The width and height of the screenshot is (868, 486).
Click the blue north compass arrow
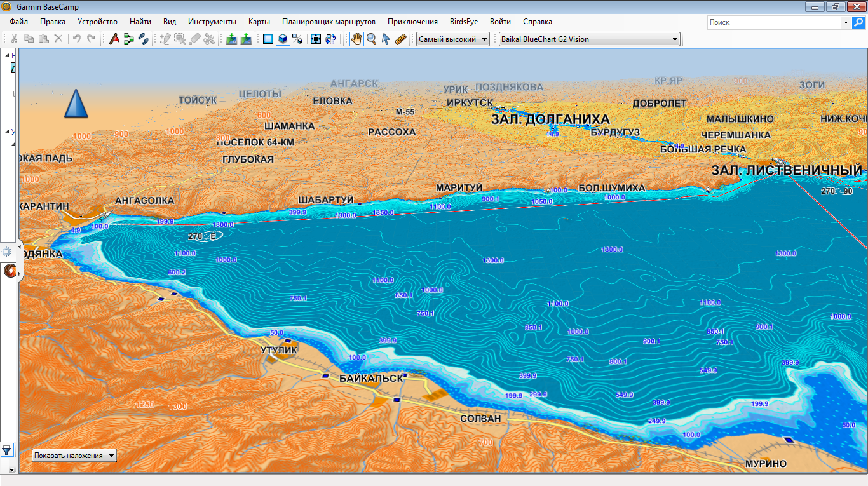pyautogui.click(x=76, y=103)
